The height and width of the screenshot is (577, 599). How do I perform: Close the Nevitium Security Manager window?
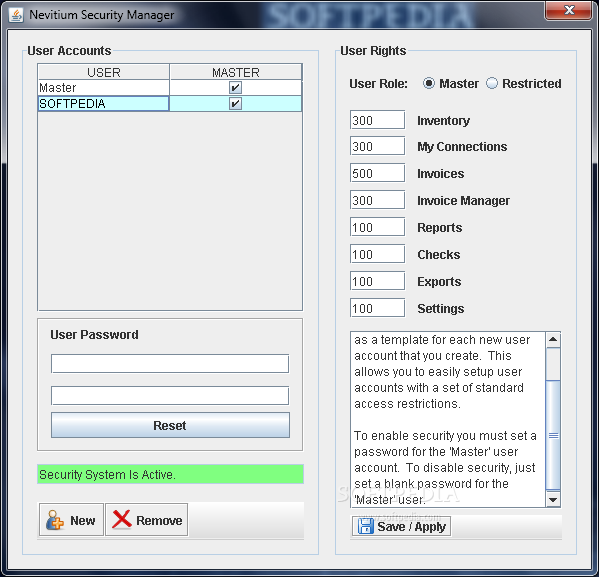tap(568, 10)
